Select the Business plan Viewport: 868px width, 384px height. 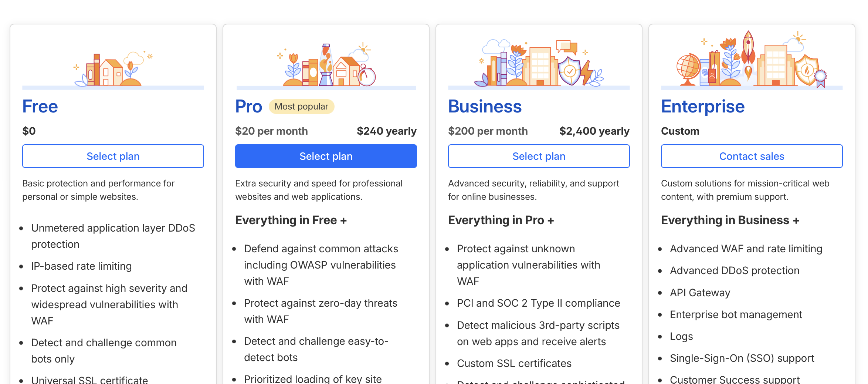539,156
